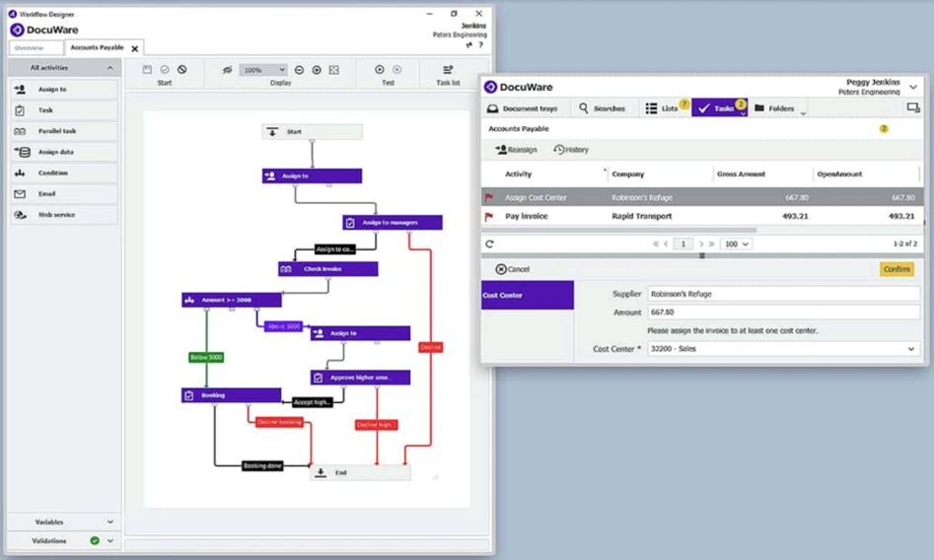Open the 100% zoom level dropdown

tap(263, 70)
